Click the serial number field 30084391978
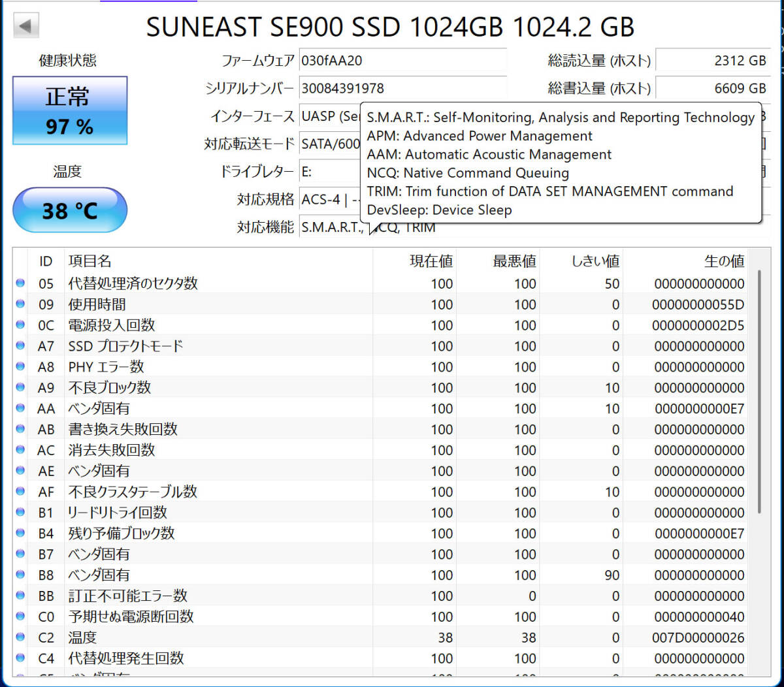This screenshot has height=687, width=784. (x=402, y=88)
